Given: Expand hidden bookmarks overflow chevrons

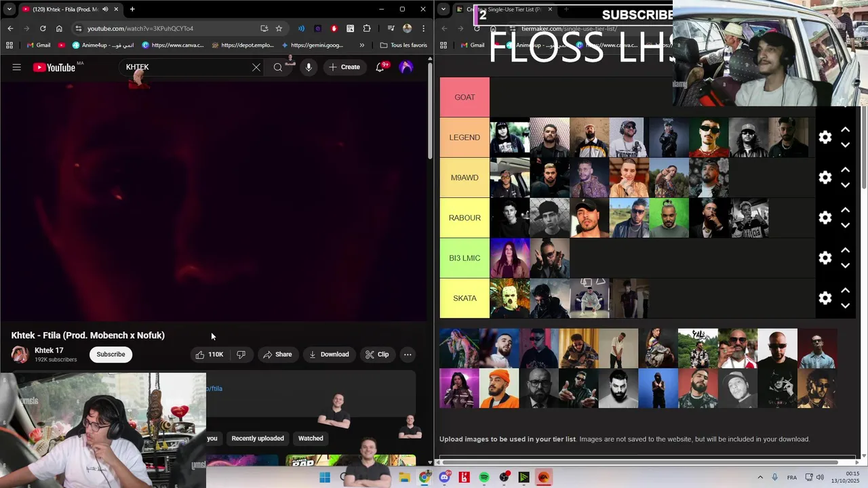Looking at the screenshot, I should click(x=362, y=45).
